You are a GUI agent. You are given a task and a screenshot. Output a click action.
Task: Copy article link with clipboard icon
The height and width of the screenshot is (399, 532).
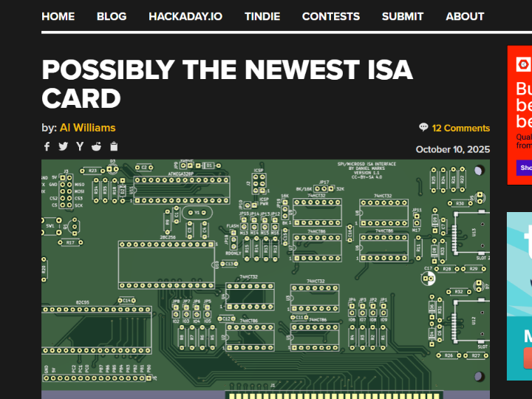coord(114,146)
